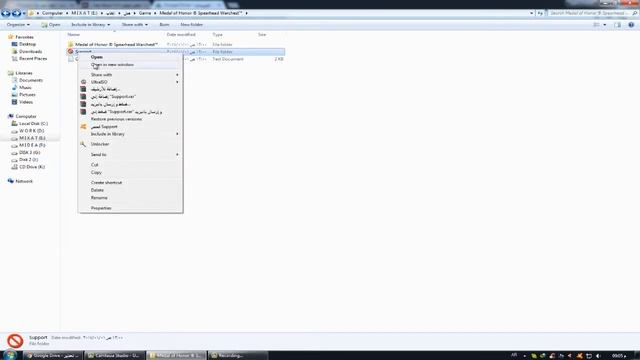Toggle the preview pane icon
The image size is (640, 360).
[x=618, y=25]
